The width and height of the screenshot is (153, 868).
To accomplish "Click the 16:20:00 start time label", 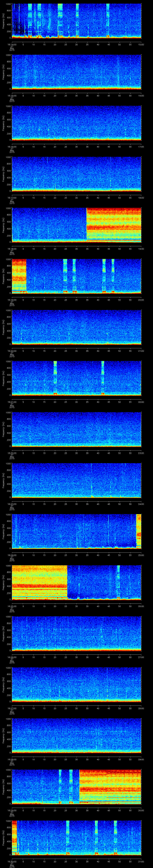I will coord(12,351).
